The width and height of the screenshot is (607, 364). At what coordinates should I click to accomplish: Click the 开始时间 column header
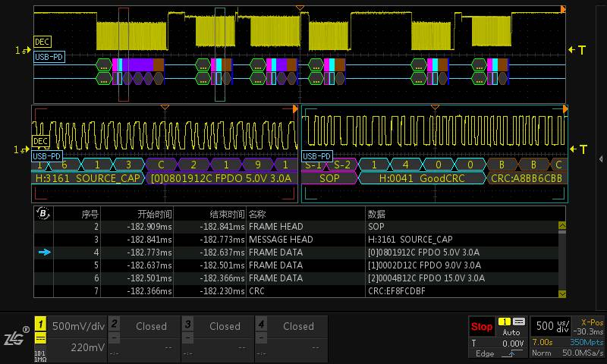[155, 214]
